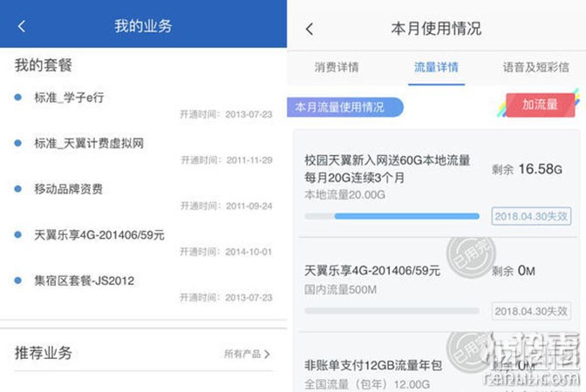The width and height of the screenshot is (586, 392).
Task: Click 本地流量20.00G label
Action: click(x=344, y=195)
